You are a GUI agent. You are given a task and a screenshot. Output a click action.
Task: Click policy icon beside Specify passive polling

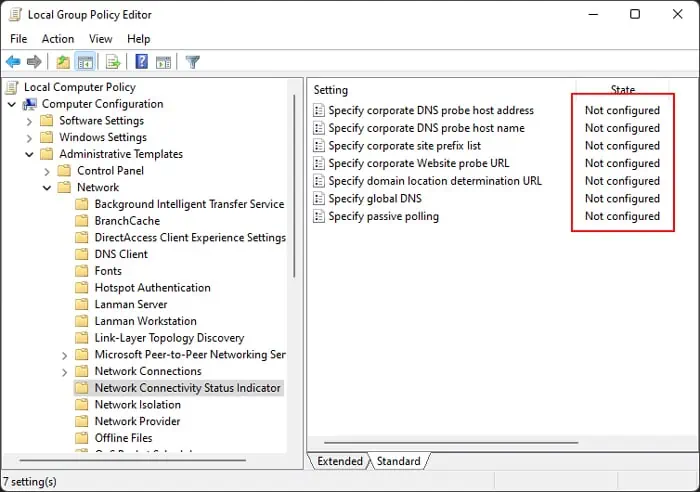coord(319,217)
